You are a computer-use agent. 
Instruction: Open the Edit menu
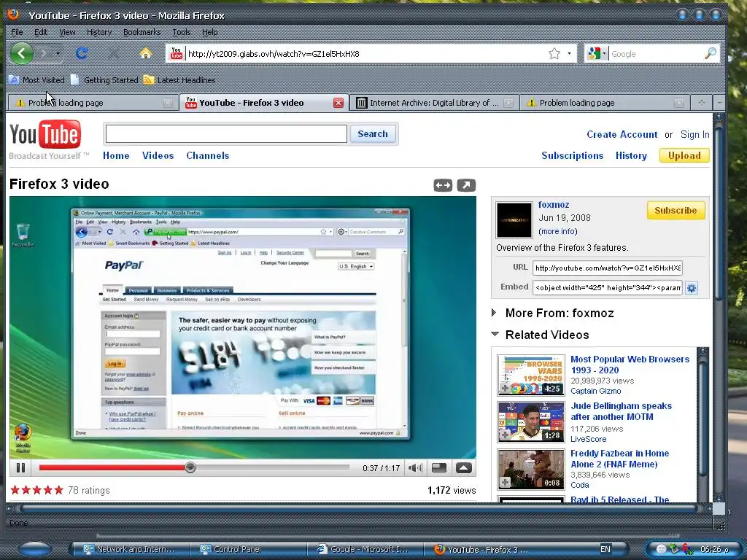coord(41,32)
